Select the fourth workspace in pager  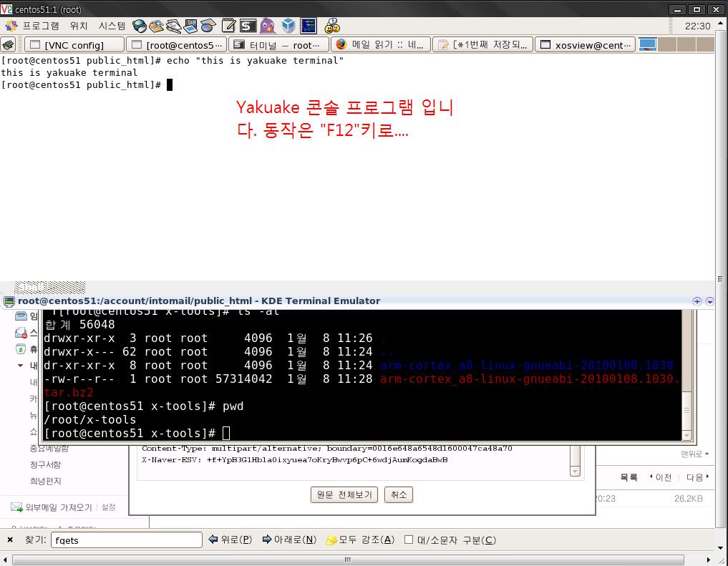[705, 44]
